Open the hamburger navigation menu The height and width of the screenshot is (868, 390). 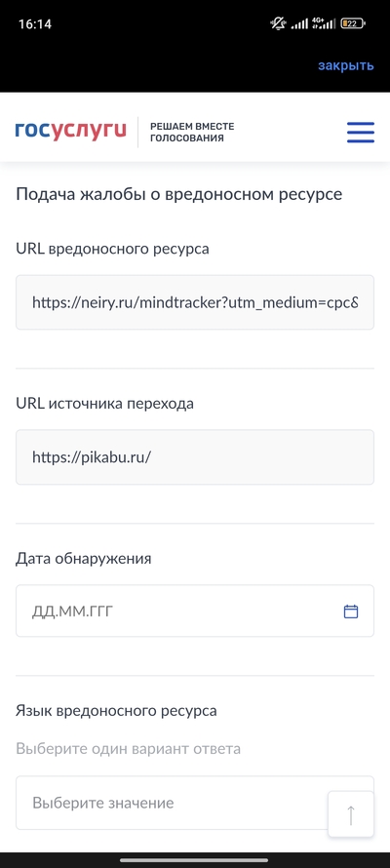tap(361, 133)
